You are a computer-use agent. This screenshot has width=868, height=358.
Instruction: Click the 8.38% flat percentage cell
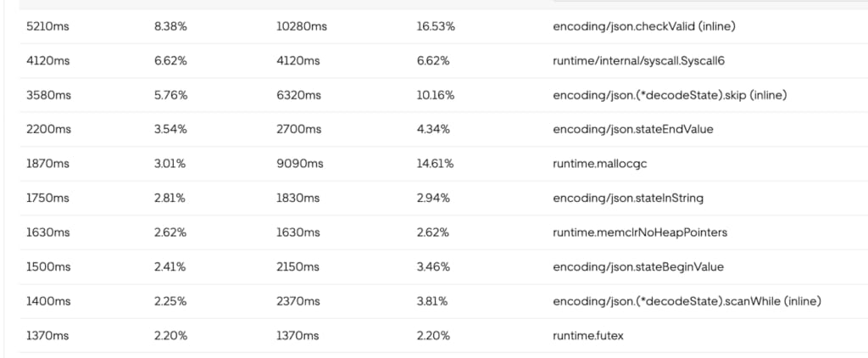click(170, 26)
